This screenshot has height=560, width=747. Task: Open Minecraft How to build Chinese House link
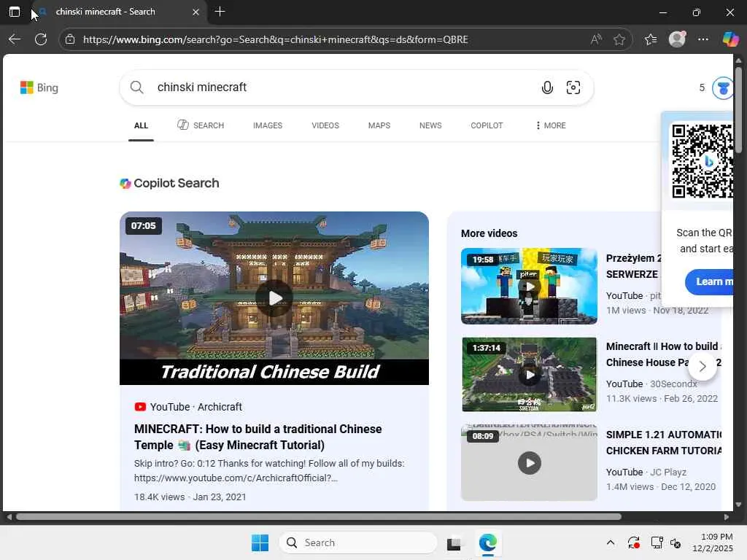click(663, 354)
